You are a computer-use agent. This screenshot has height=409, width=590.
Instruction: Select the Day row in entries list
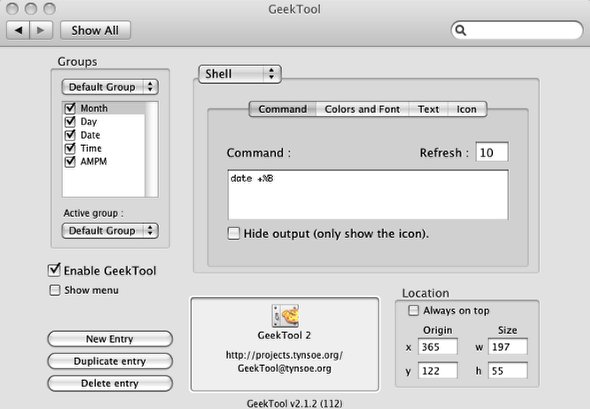104,121
